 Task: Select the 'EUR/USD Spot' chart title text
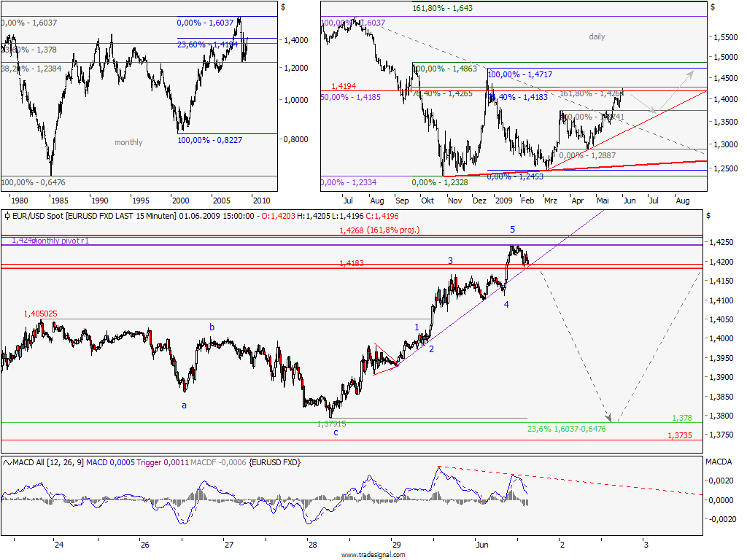click(38, 216)
